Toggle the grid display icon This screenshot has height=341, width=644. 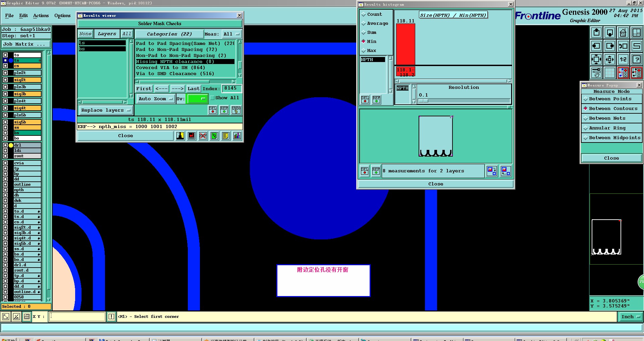pyautogui.click(x=610, y=72)
